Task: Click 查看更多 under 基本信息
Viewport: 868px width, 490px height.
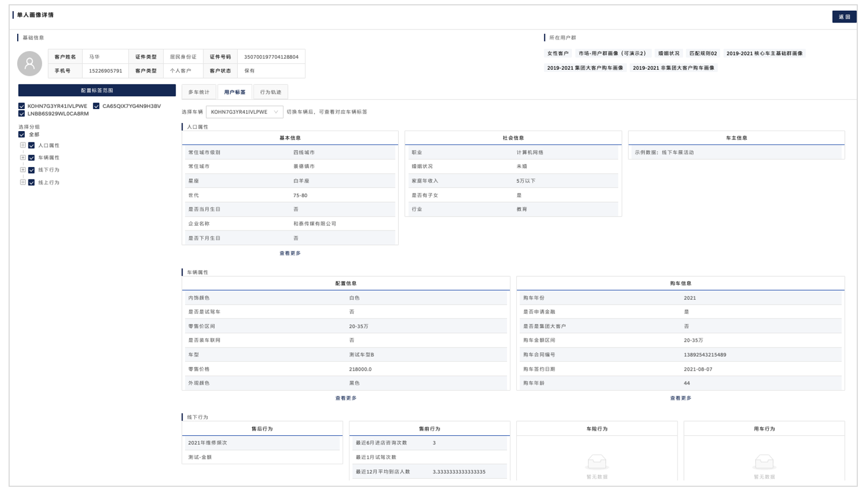Action: tap(290, 253)
